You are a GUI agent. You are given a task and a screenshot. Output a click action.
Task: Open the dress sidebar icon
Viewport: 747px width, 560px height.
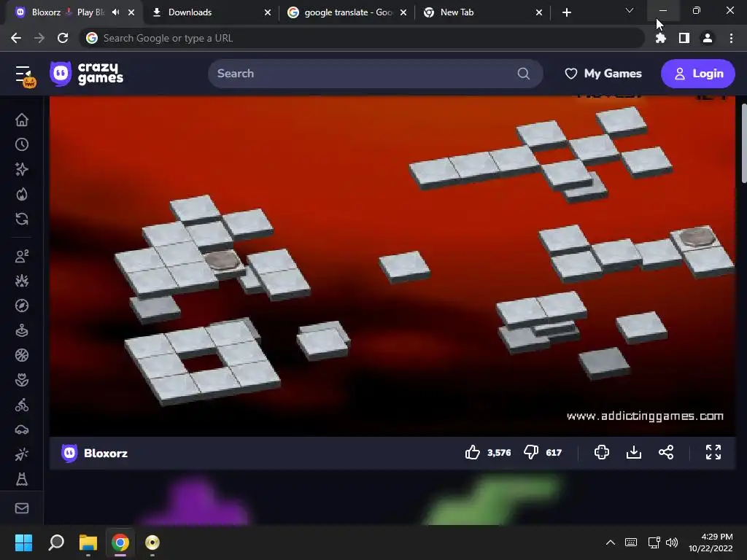click(22, 479)
